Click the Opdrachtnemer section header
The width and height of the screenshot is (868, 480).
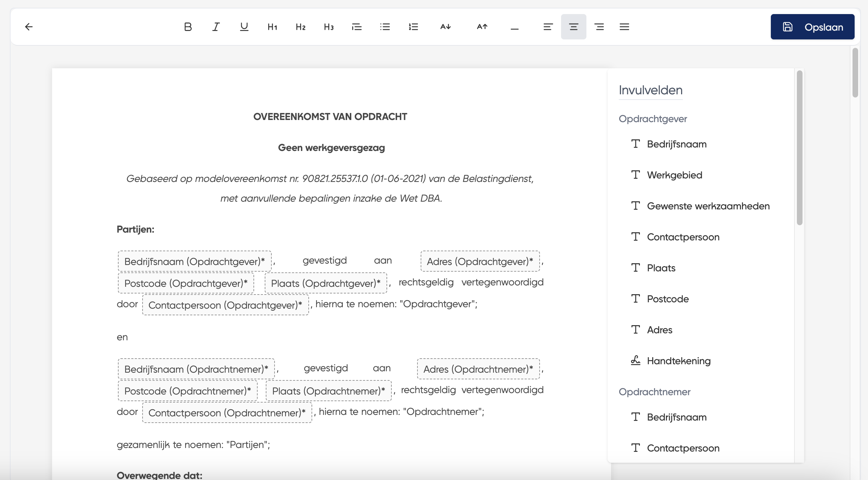tap(655, 392)
